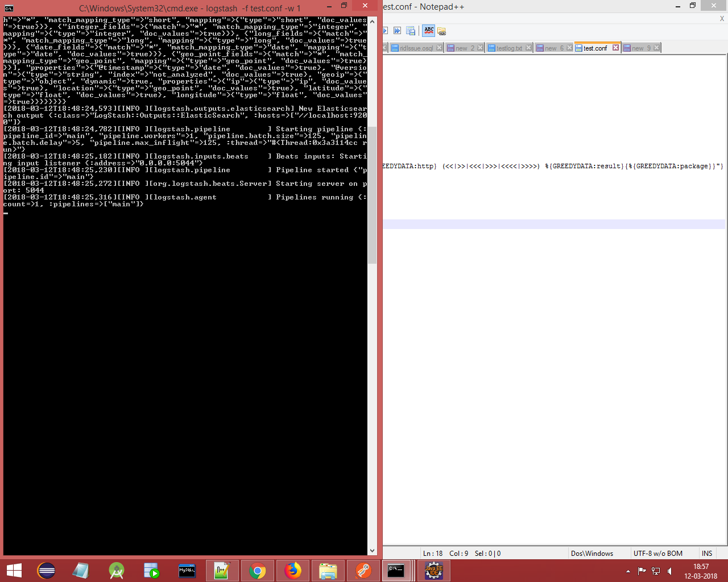This screenshot has height=582, width=728.
Task: Open Firefox from the taskbar
Action: (x=292, y=571)
